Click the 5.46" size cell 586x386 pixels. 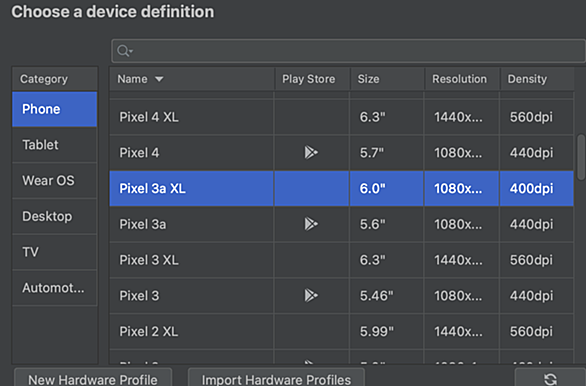pos(386,296)
